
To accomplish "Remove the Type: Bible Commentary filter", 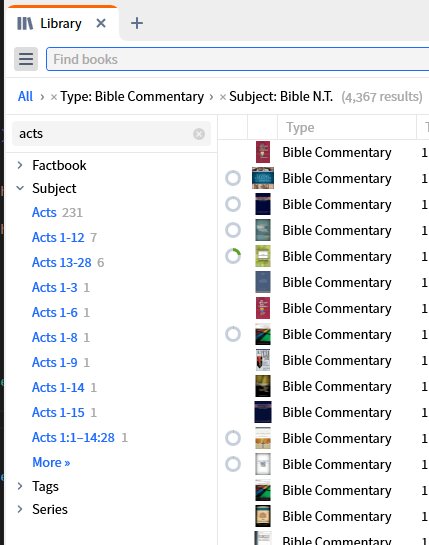I will (54, 97).
